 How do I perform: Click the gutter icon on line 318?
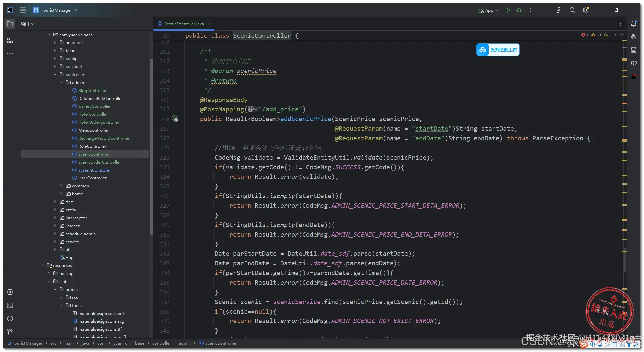175,119
